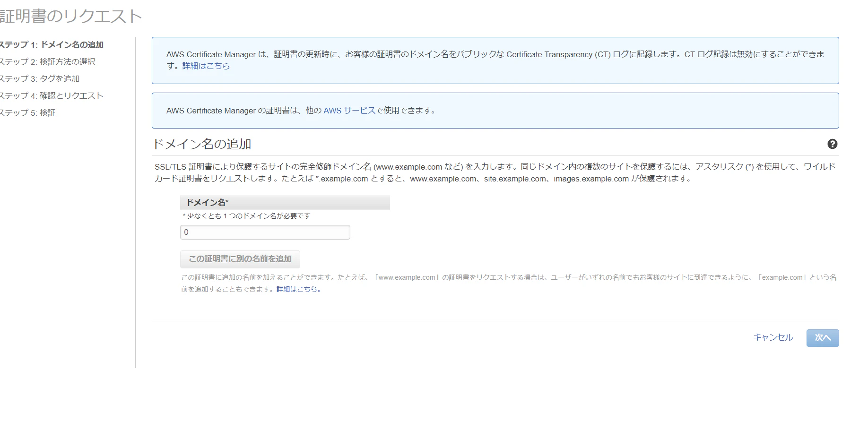The image size is (868, 421).
Task: Click the 証明書のリクエスト page title
Action: pyautogui.click(x=71, y=17)
